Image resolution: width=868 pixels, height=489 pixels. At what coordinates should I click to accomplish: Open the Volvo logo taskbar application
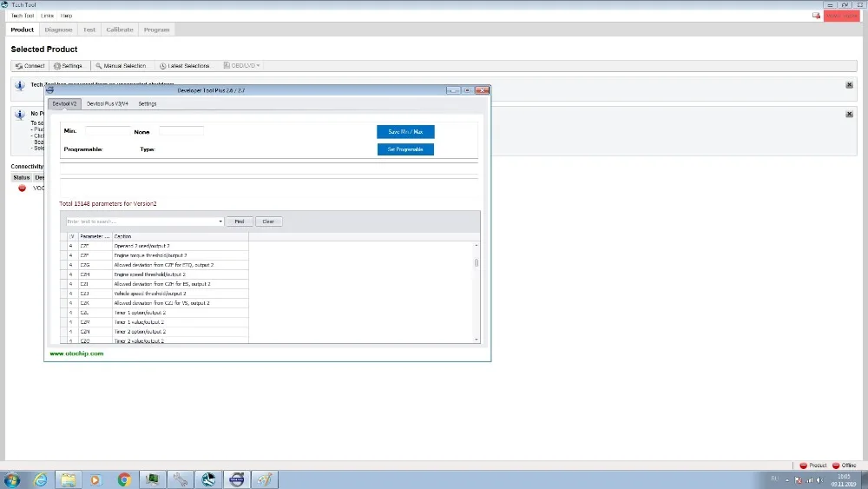click(236, 479)
